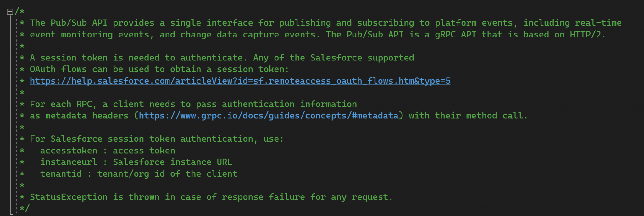Image resolution: width=644 pixels, height=216 pixels.
Task: Click the opening /* comment marker
Action: tap(19, 12)
